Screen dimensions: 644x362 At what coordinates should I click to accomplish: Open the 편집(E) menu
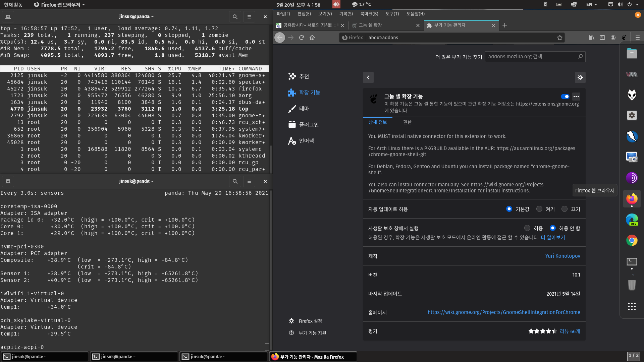(304, 14)
